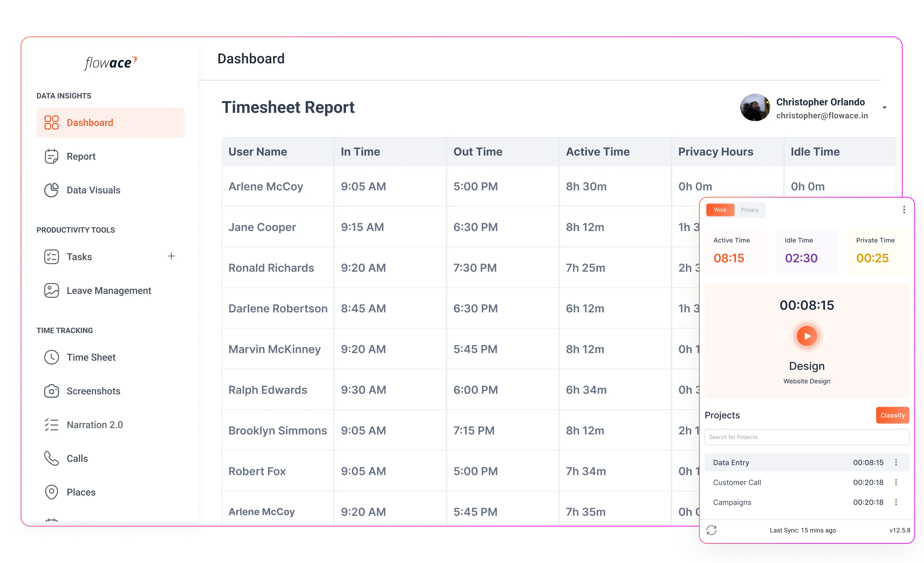Click the Dashboard grid icon in sidebar
924x563 pixels.
coord(51,123)
